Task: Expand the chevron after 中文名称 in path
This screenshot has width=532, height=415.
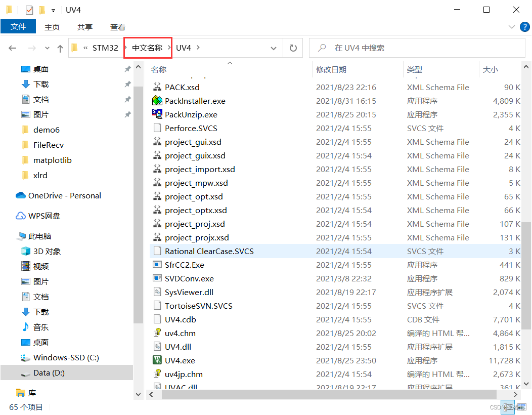Action: [x=168, y=48]
